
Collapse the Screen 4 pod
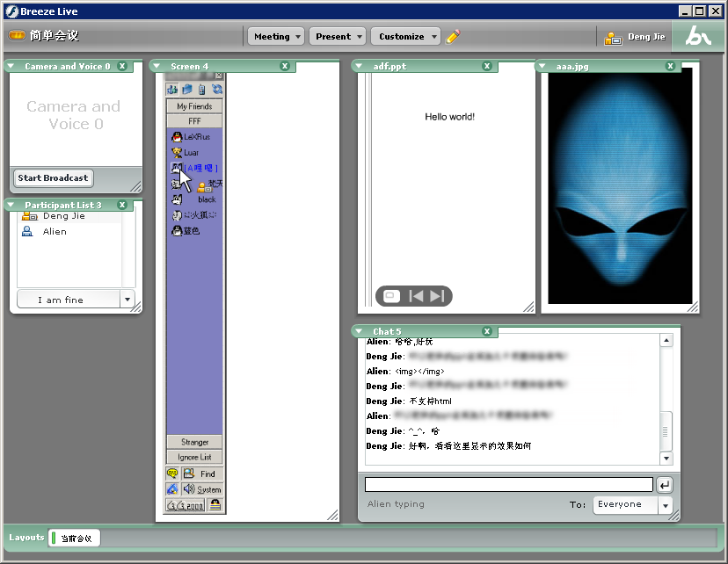157,66
